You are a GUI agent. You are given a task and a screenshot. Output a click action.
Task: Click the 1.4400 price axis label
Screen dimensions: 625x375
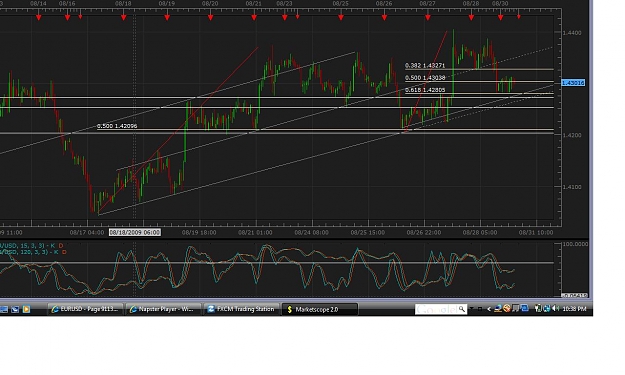(x=572, y=33)
